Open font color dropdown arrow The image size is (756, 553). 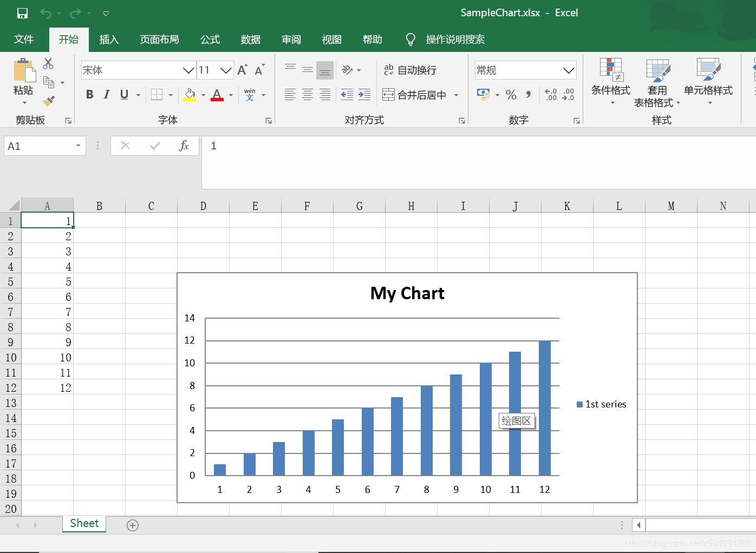pyautogui.click(x=231, y=95)
